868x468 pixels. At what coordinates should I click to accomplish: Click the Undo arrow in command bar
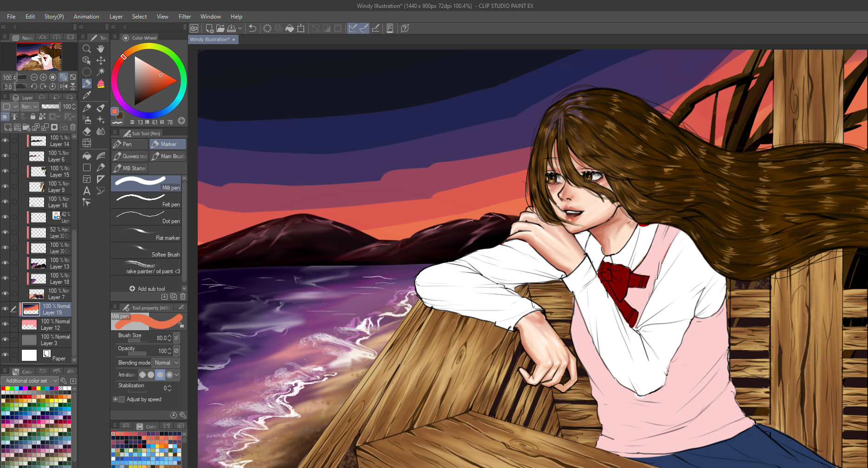[253, 28]
